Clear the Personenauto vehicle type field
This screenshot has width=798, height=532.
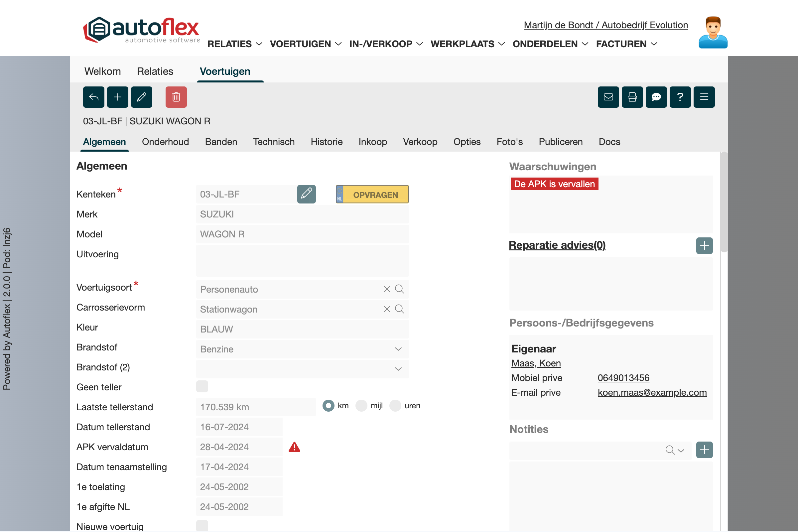point(387,289)
